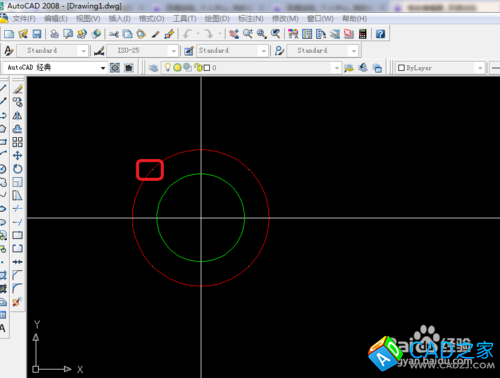The image size is (500, 378).
Task: Select the Erase tool in Modify toolbar
Action: pyautogui.click(x=18, y=89)
